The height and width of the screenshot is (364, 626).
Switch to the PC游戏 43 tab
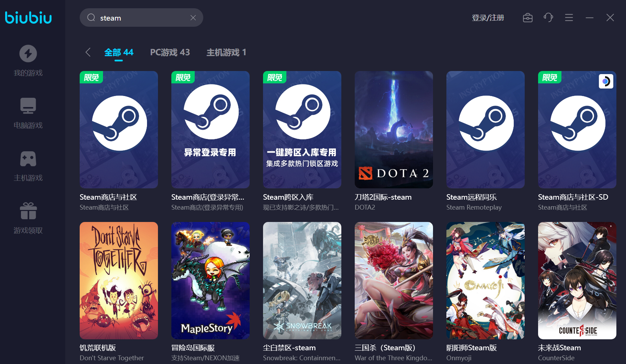coord(170,52)
